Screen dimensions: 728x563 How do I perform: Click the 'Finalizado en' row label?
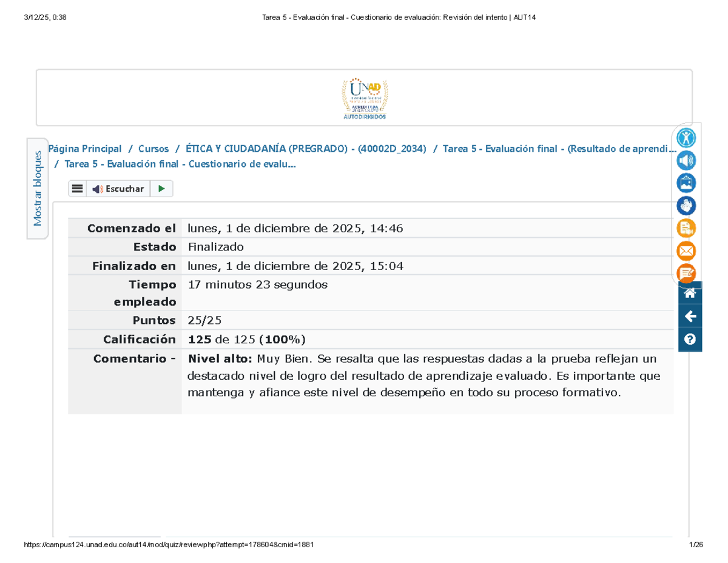coord(134,266)
